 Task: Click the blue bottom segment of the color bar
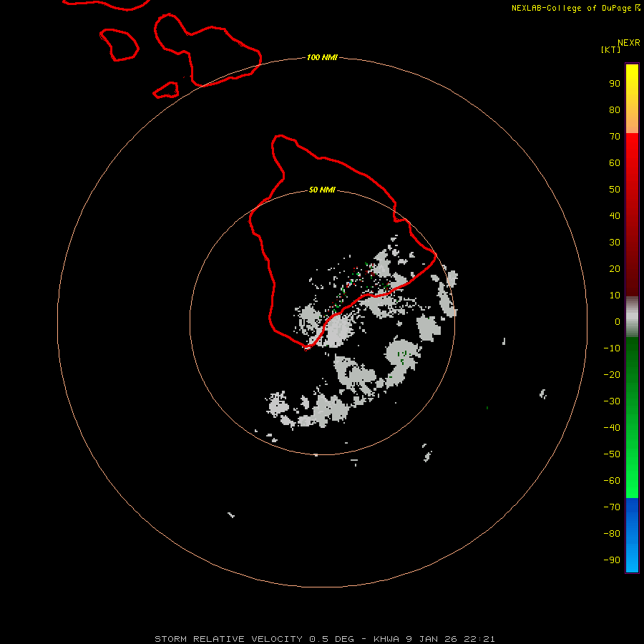pos(632,535)
